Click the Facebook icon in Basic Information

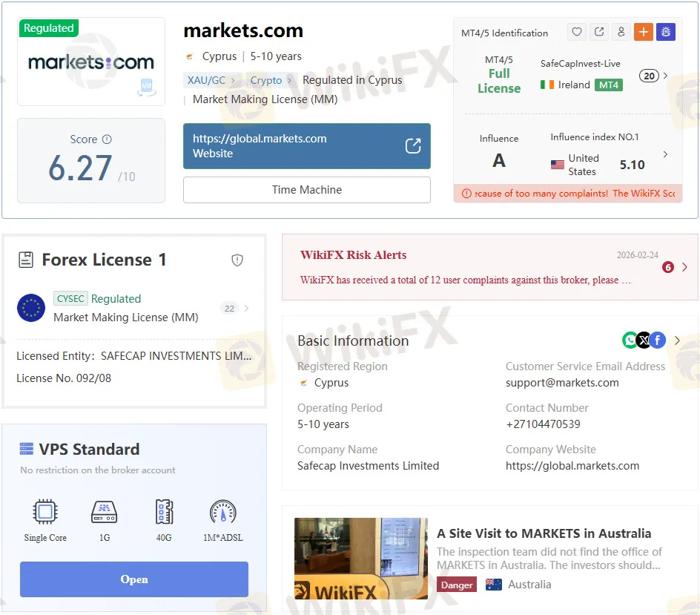[658, 340]
